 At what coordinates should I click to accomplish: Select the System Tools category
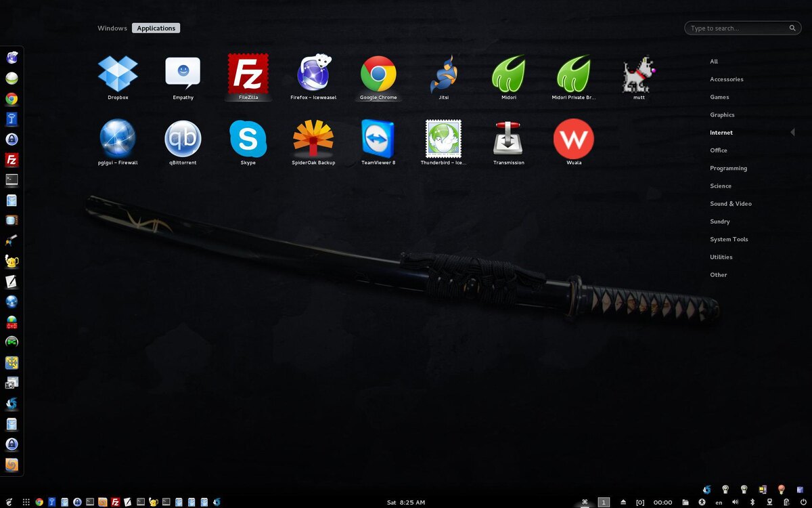[729, 239]
